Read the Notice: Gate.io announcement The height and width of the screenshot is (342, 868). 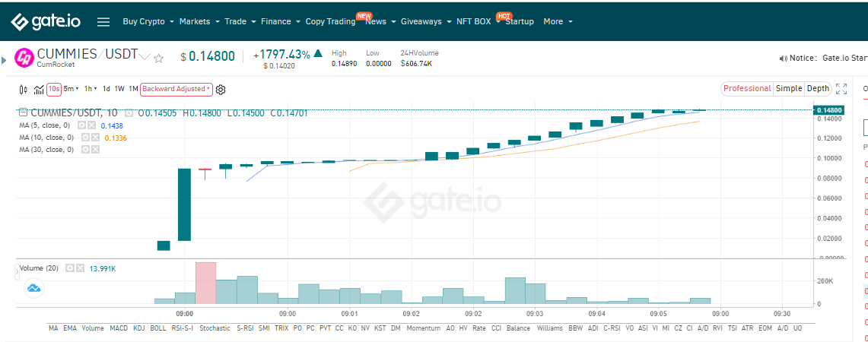pyautogui.click(x=827, y=58)
